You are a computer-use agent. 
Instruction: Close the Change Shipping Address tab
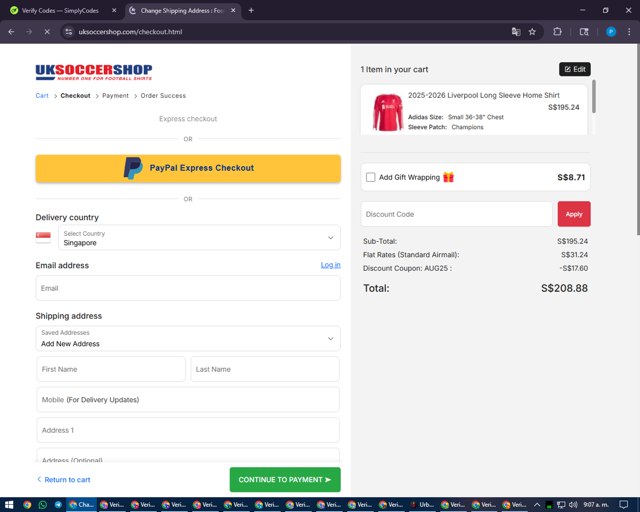click(x=233, y=11)
